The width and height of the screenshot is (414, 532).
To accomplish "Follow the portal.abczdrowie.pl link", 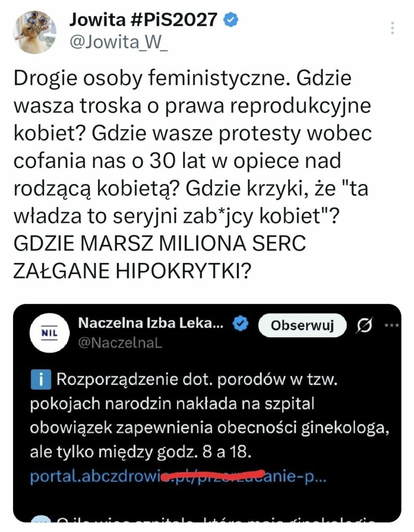I will point(178,476).
